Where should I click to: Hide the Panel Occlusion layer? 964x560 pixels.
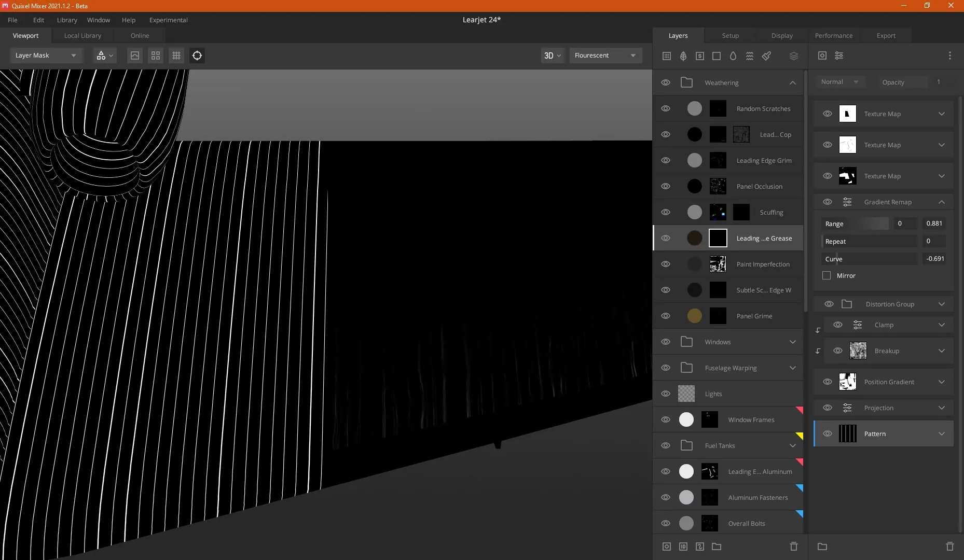point(666,186)
